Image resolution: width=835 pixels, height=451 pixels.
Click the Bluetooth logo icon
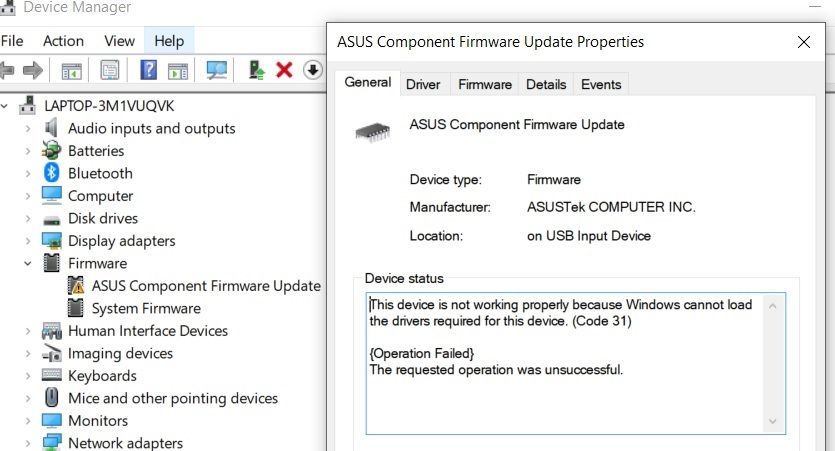52,173
